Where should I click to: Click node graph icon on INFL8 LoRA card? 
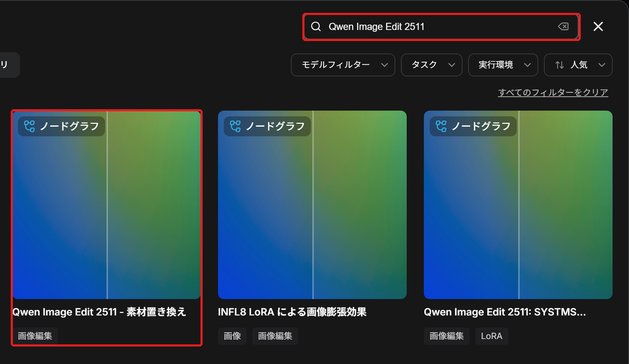[235, 126]
